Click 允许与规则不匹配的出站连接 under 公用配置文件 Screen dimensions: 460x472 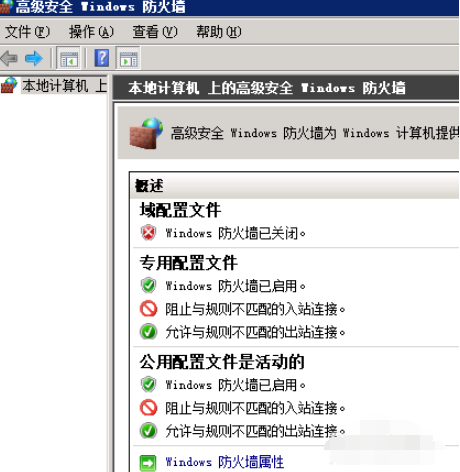(x=255, y=431)
